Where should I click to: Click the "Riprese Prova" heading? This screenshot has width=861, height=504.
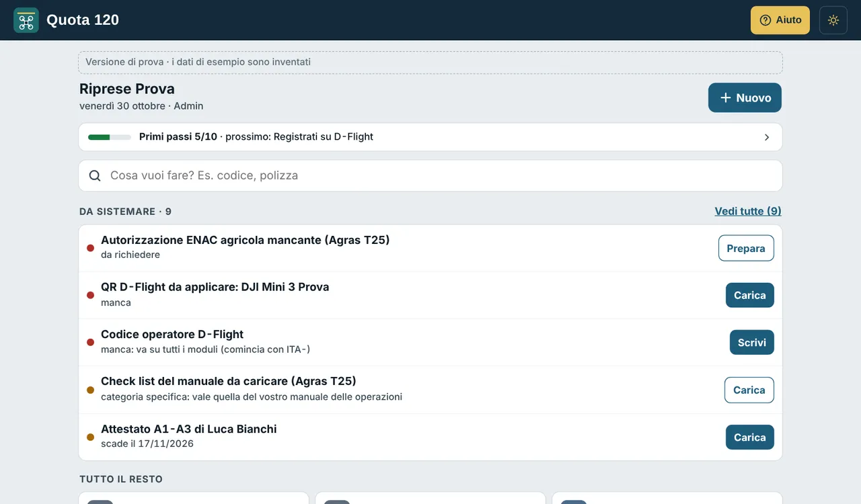coord(127,89)
